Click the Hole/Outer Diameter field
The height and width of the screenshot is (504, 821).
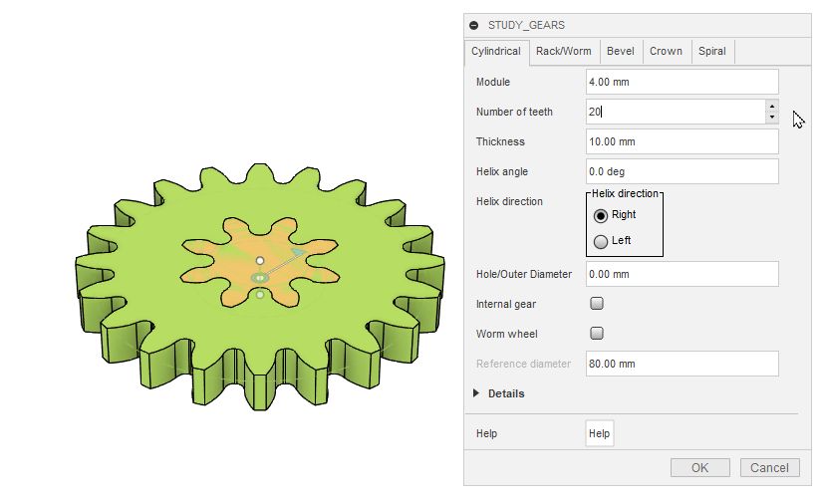[682, 274]
